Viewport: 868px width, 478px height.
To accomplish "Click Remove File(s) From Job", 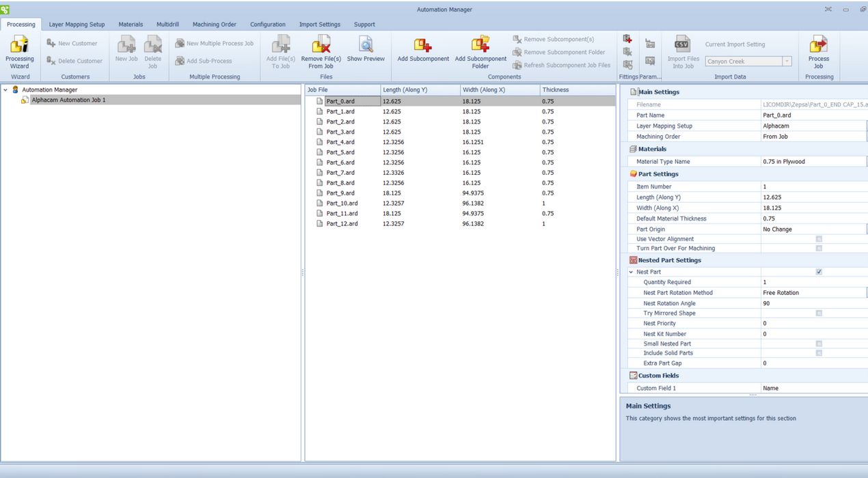I will [x=320, y=51].
